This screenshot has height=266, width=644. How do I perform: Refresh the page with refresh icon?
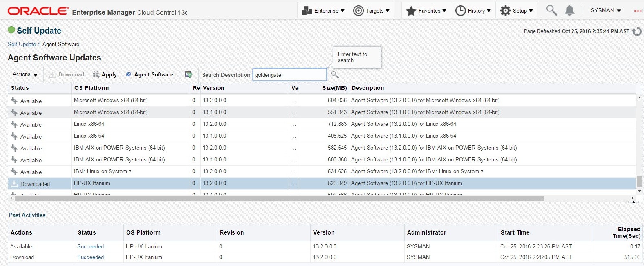tap(637, 31)
